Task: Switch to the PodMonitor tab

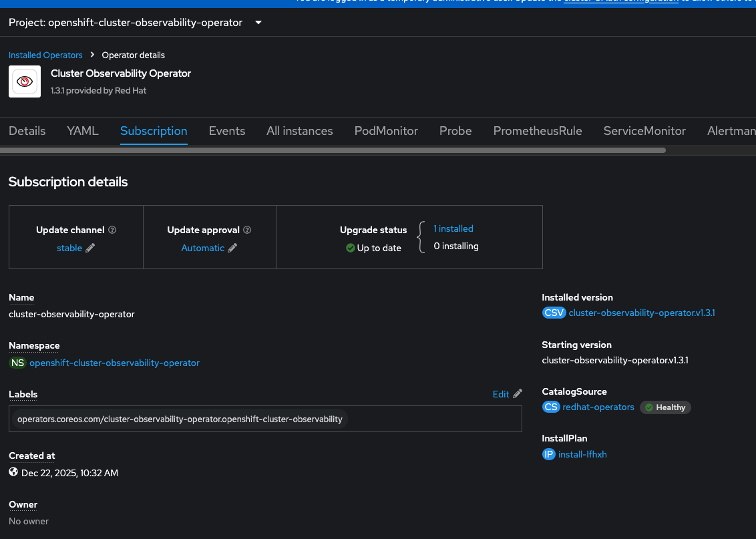Action: (x=386, y=131)
